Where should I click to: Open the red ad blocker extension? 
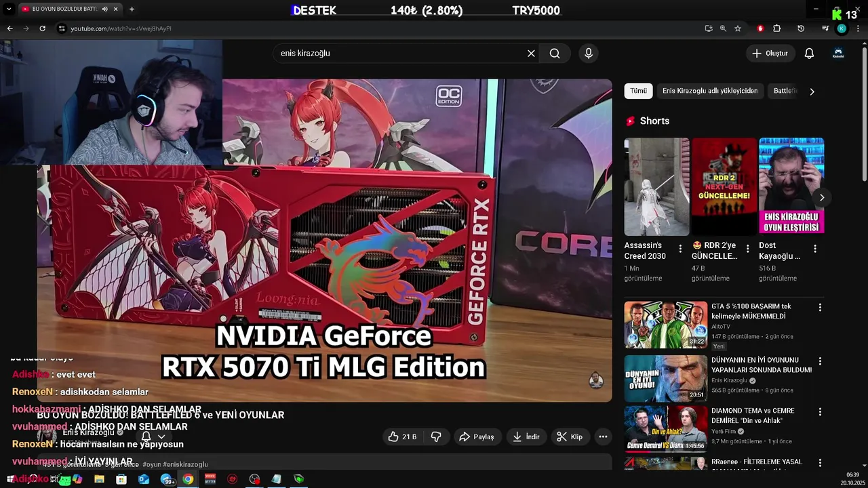pyautogui.click(x=760, y=28)
